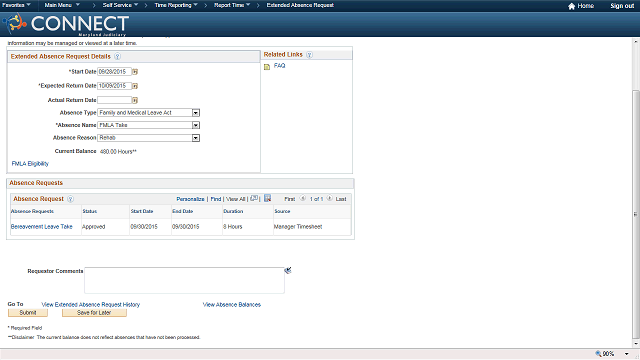
Task: Sort by Source column header
Action: pos(282,211)
